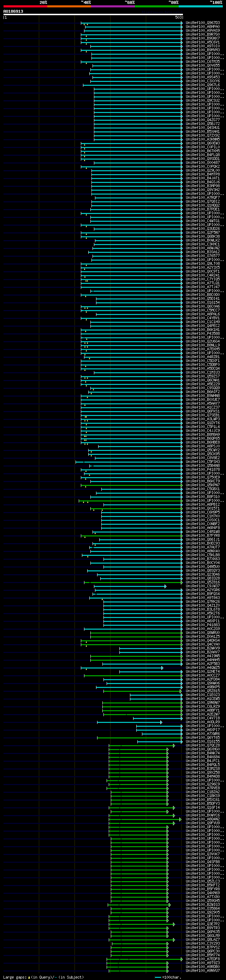Choose hit UniRef100_B4MTP8
The image size is (226, 980).
click(203, 174)
